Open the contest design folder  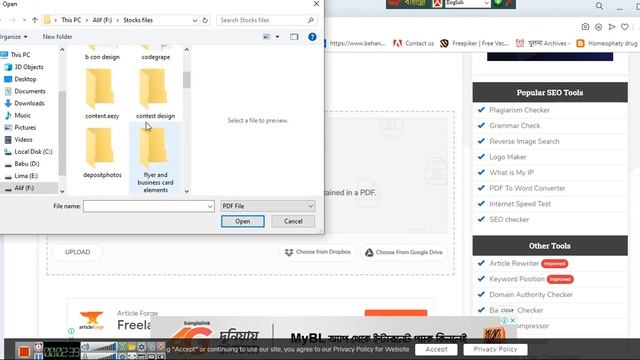tap(155, 95)
